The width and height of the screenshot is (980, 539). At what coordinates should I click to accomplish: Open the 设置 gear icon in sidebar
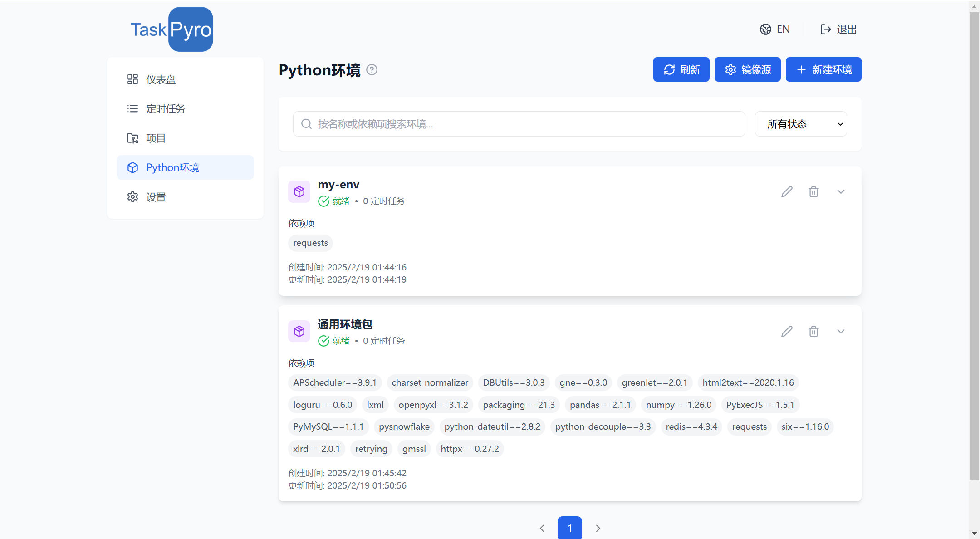click(x=132, y=197)
